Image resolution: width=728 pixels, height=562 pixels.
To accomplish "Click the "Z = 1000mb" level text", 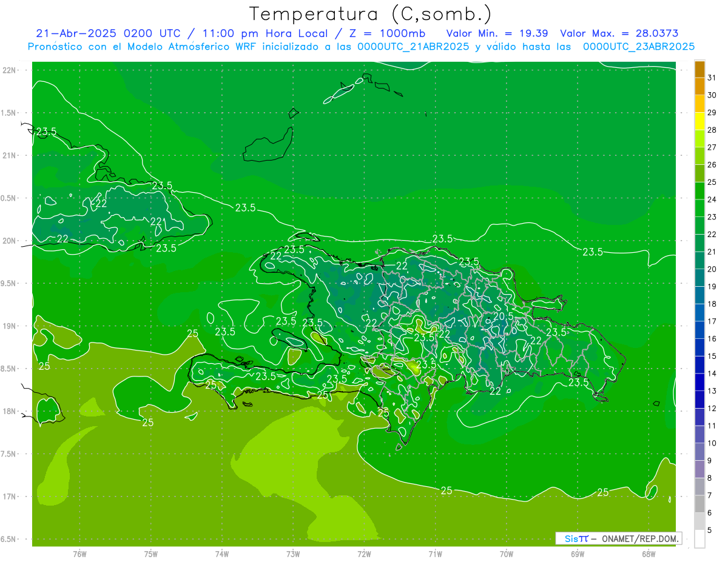I will [385, 33].
